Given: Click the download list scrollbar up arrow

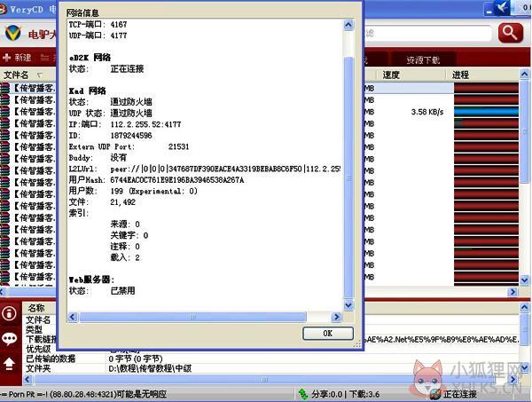Looking at the screenshot, I should [x=525, y=74].
